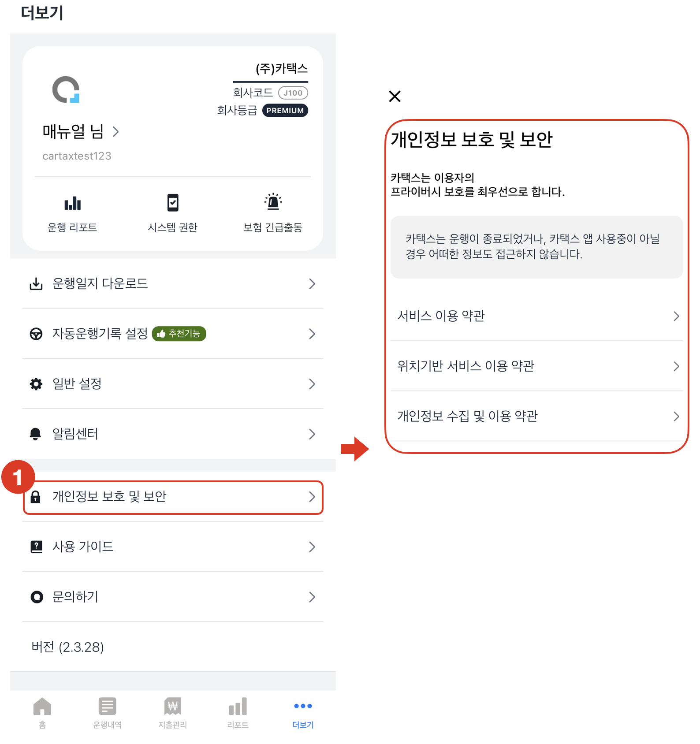
Task: Open 사용 가이드 help book icon
Action: tap(36, 547)
